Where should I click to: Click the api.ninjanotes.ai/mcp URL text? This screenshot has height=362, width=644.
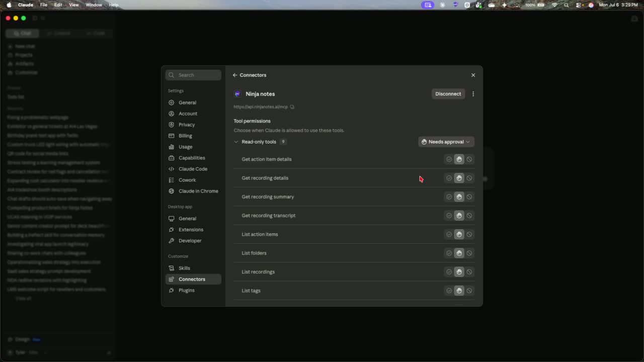tap(261, 107)
